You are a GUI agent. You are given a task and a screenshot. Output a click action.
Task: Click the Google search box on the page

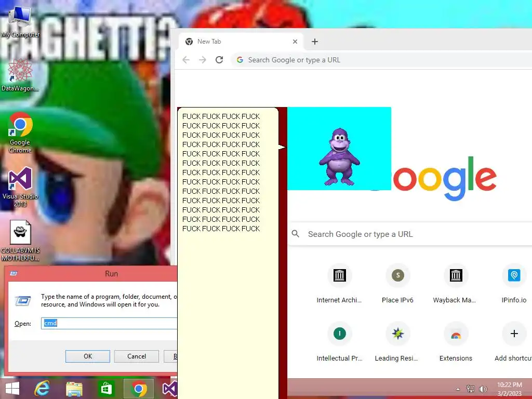pos(410,234)
